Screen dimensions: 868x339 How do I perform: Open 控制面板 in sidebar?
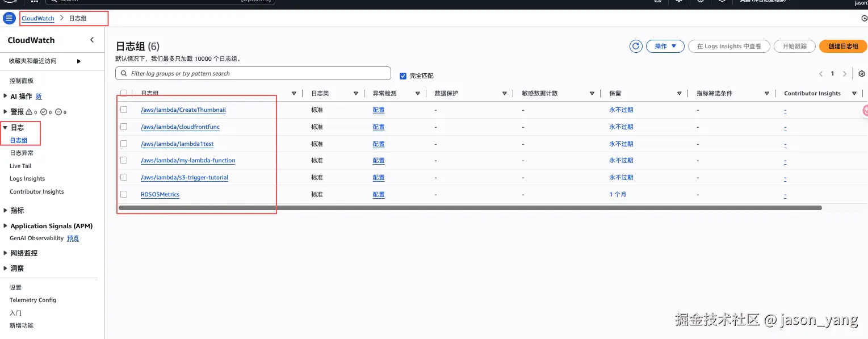pyautogui.click(x=22, y=81)
